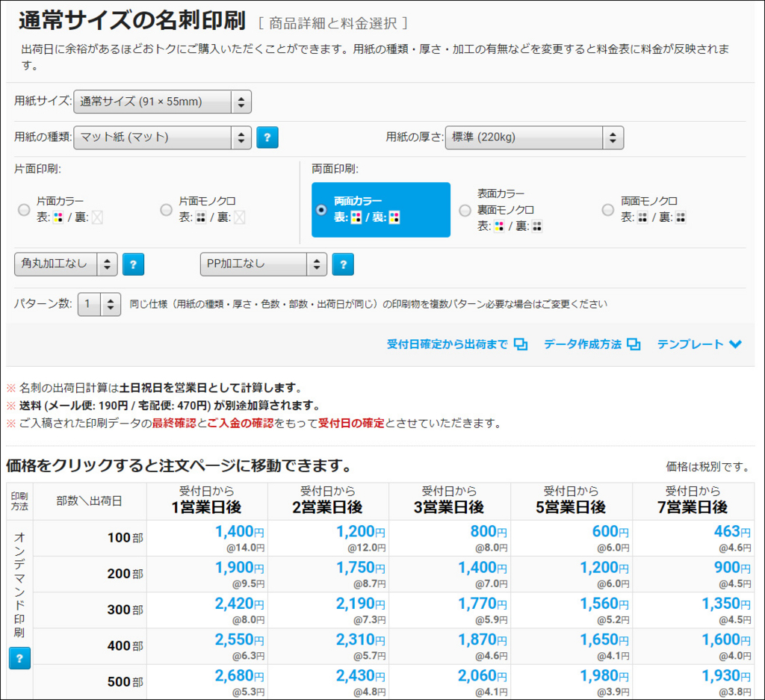The width and height of the screenshot is (765, 700).
Task: Open 用紙の種類 dropdown showing マット紙
Action: pos(162,137)
